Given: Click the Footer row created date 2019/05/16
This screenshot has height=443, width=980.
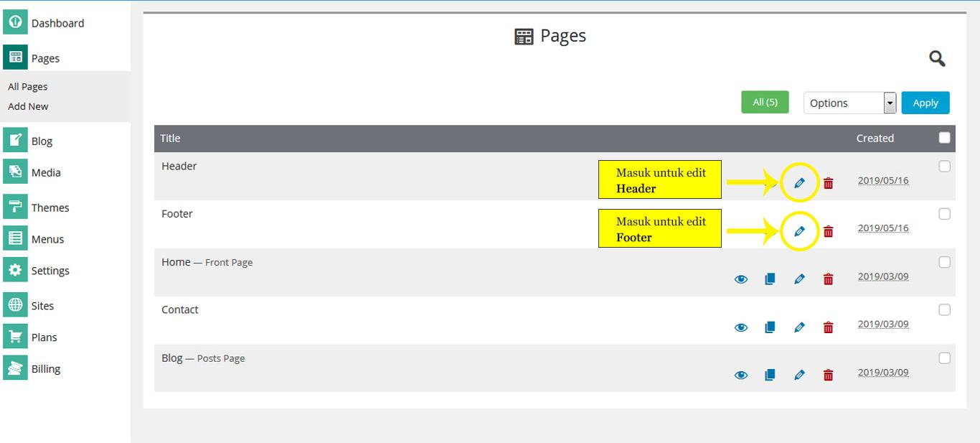Looking at the screenshot, I should click(883, 228).
